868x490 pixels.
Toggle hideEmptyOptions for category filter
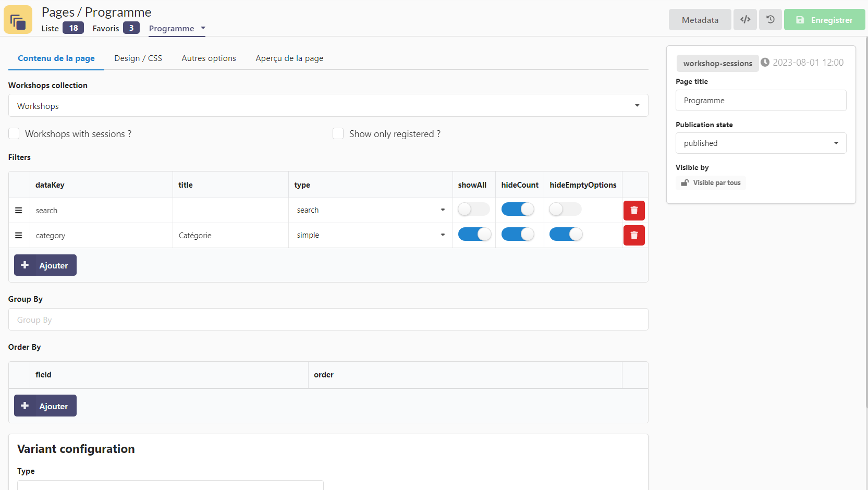click(x=566, y=235)
